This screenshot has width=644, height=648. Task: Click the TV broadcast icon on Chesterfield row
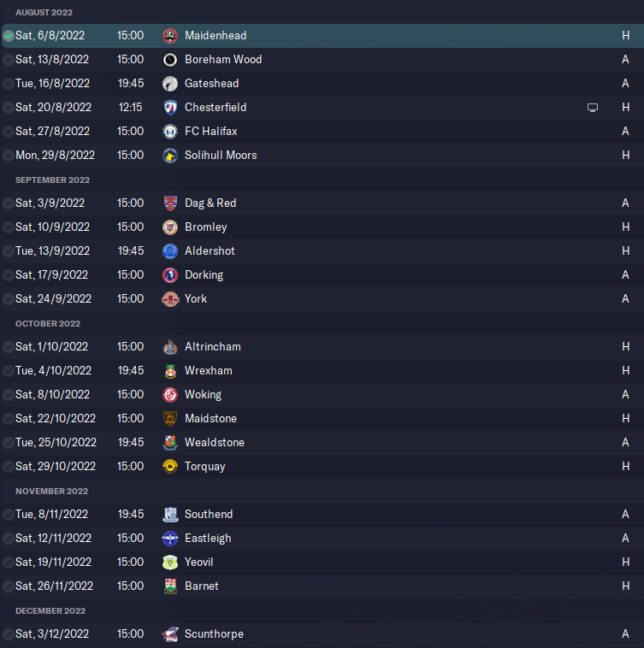point(593,108)
